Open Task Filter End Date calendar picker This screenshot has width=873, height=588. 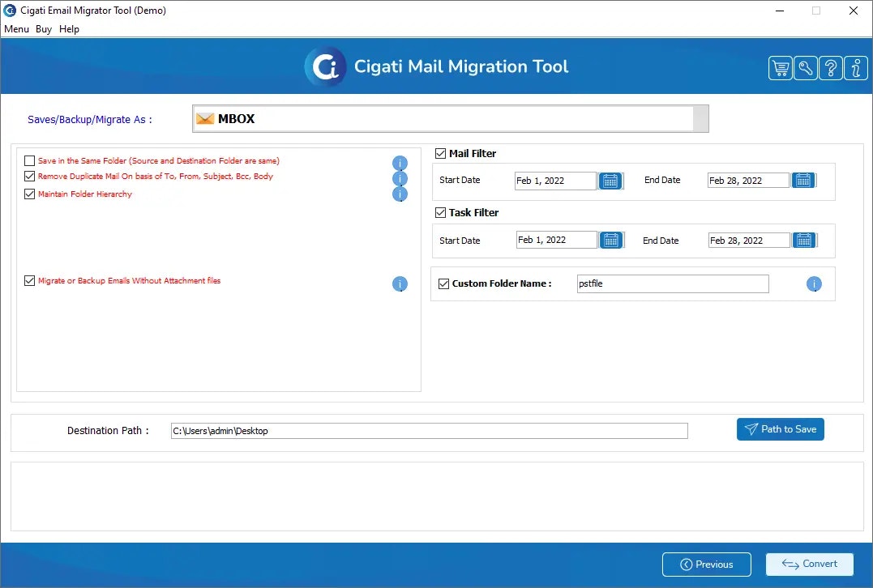tap(804, 240)
